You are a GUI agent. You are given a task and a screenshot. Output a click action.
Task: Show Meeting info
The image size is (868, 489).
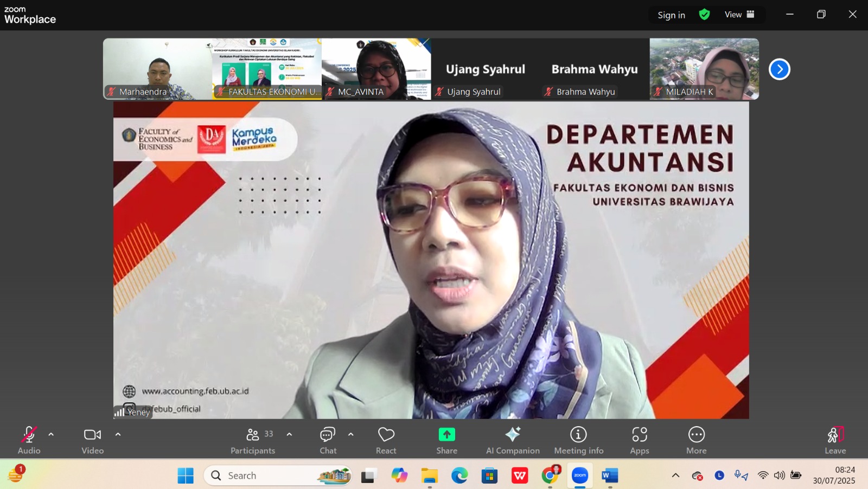point(578,440)
